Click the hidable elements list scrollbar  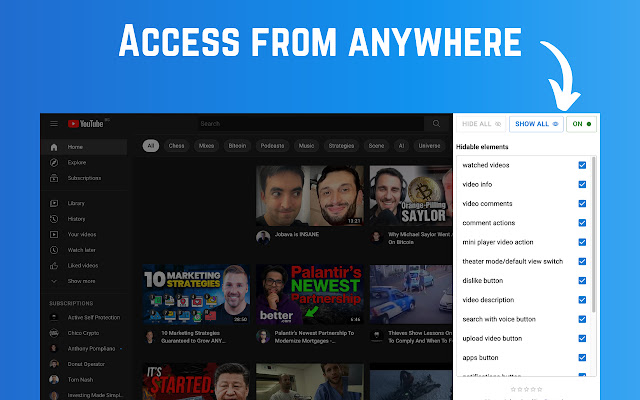593,236
